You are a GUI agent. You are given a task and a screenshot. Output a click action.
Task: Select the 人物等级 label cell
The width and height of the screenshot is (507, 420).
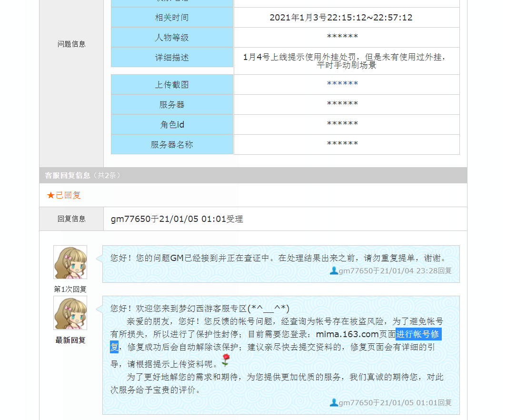pyautogui.click(x=172, y=38)
